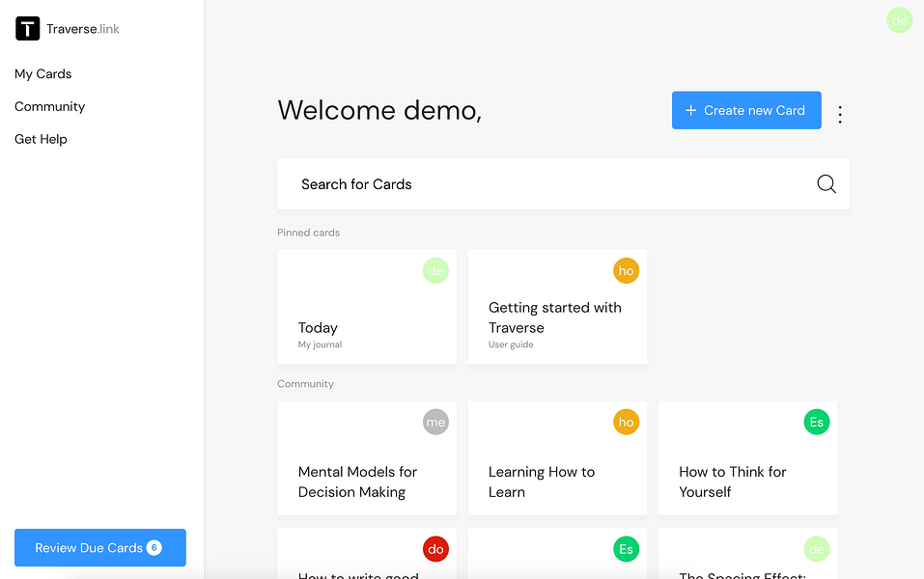Open Mental Models for Decision Making card
The height and width of the screenshot is (579, 924).
pos(367,458)
